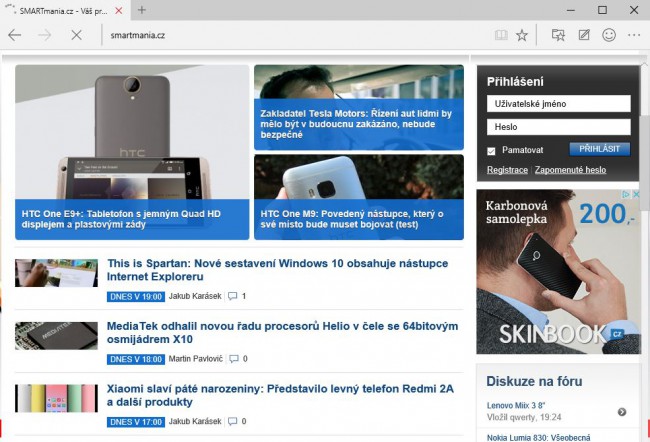The height and width of the screenshot is (442, 650).
Task: Focus the Uživatelské jméno field
Action: point(558,104)
